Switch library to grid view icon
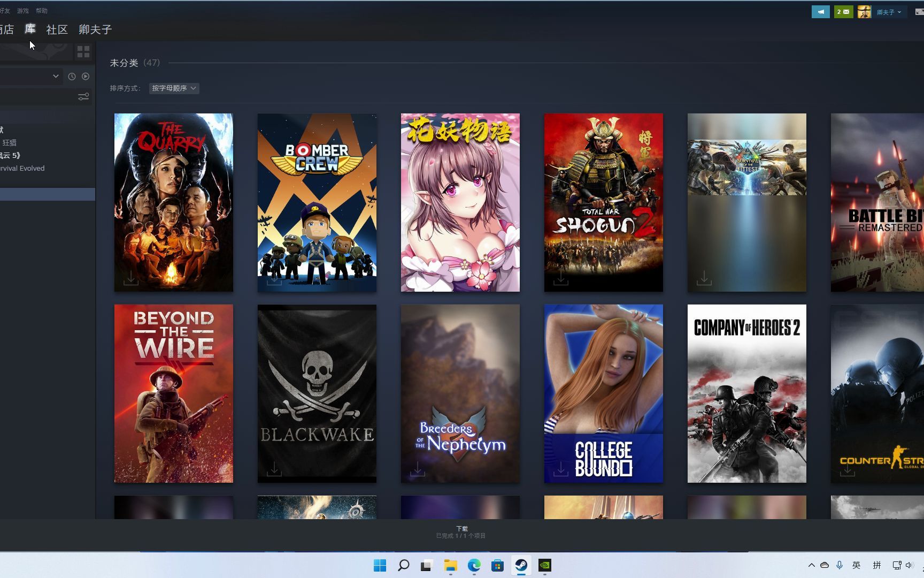The width and height of the screenshot is (924, 578). (x=83, y=52)
